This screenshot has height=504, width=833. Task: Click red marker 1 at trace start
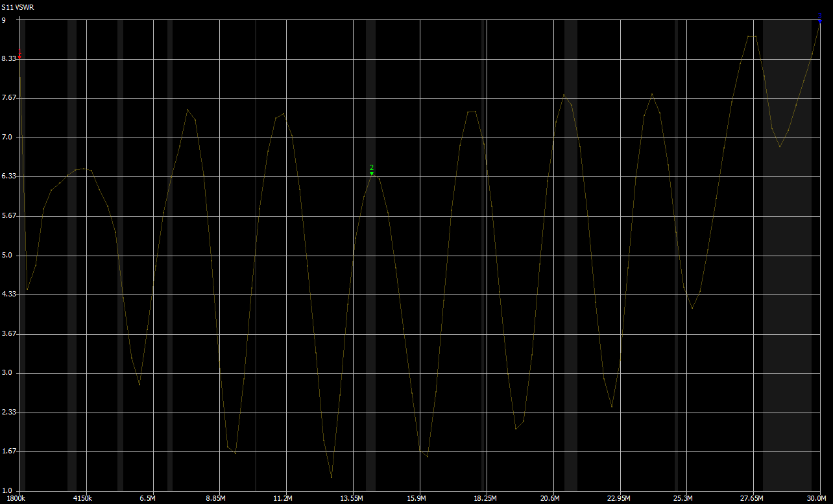pos(20,55)
